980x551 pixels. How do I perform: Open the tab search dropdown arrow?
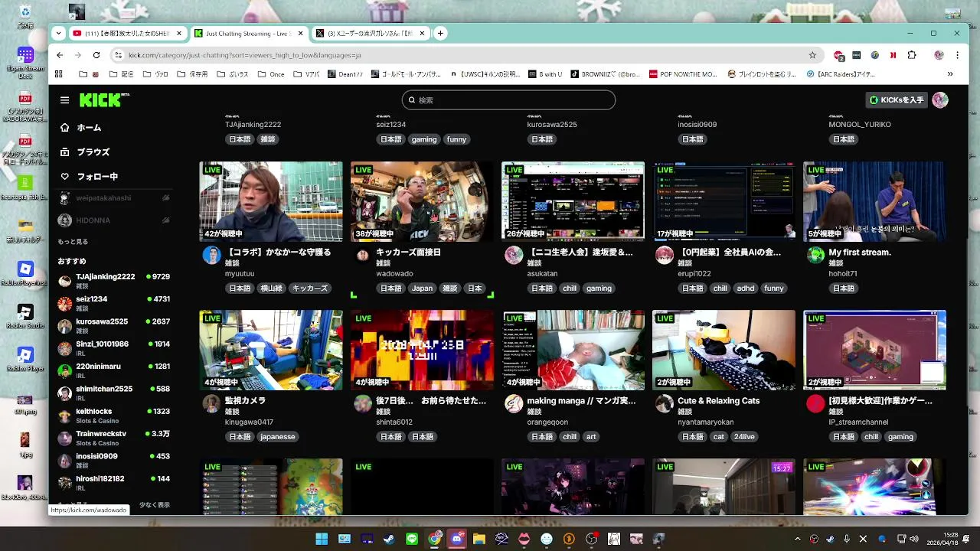(x=58, y=33)
